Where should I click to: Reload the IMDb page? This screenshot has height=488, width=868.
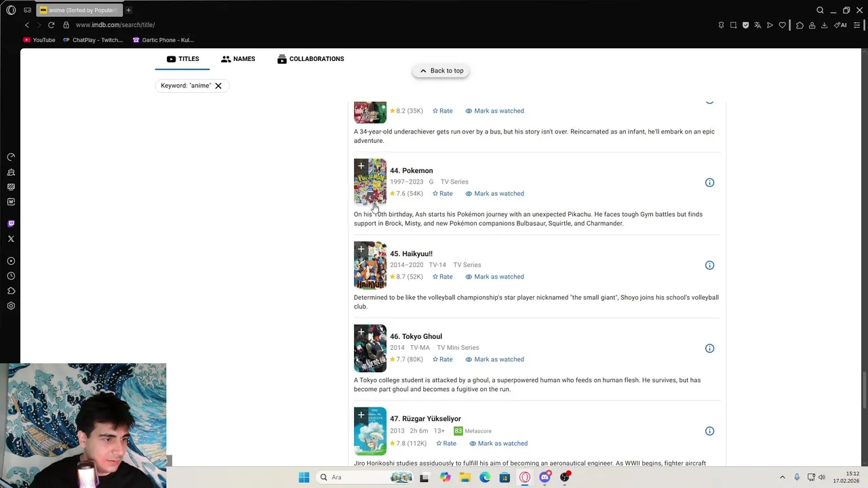(51, 25)
